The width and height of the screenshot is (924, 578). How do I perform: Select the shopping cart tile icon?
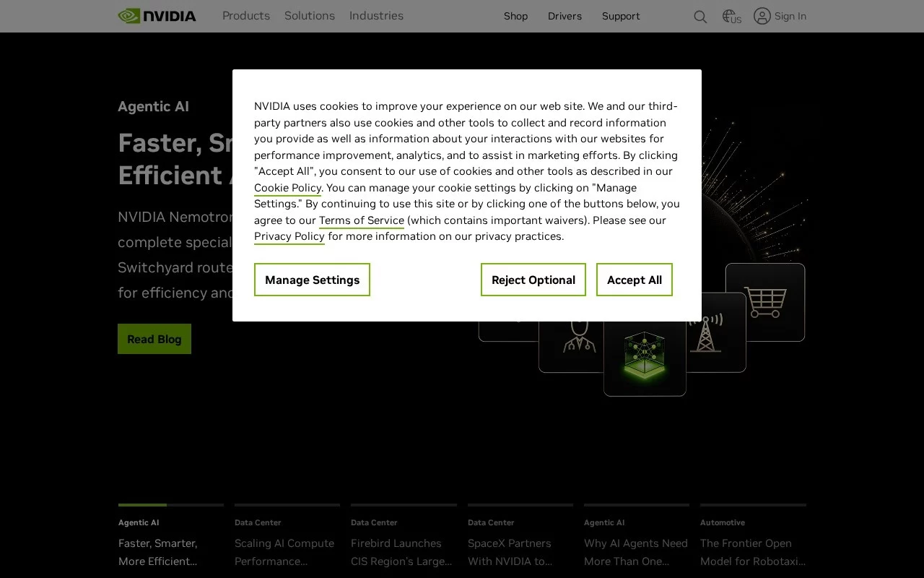(765, 302)
